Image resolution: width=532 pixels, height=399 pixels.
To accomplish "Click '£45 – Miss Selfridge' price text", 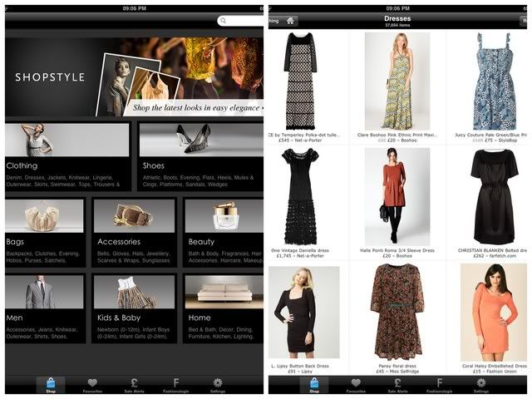I will (397, 372).
